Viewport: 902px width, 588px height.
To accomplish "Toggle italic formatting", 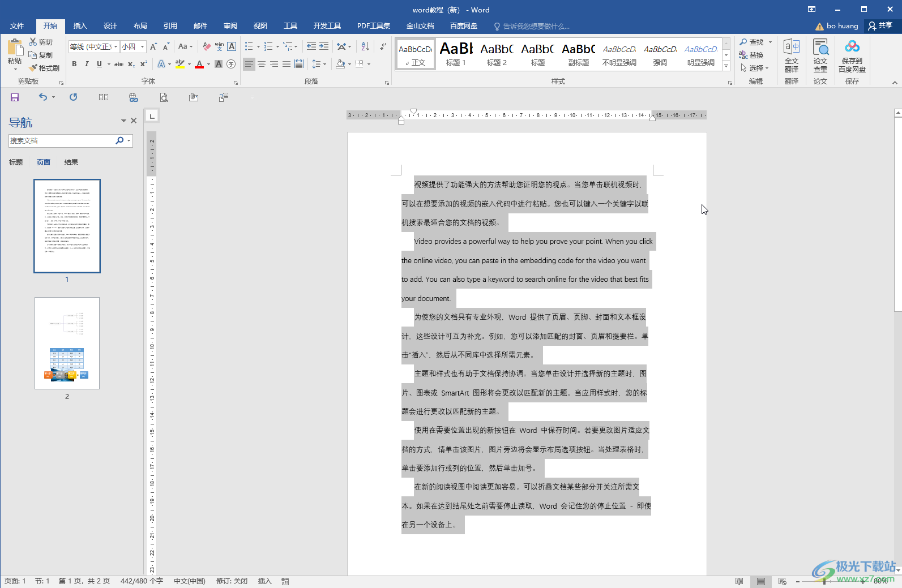I will click(x=87, y=64).
